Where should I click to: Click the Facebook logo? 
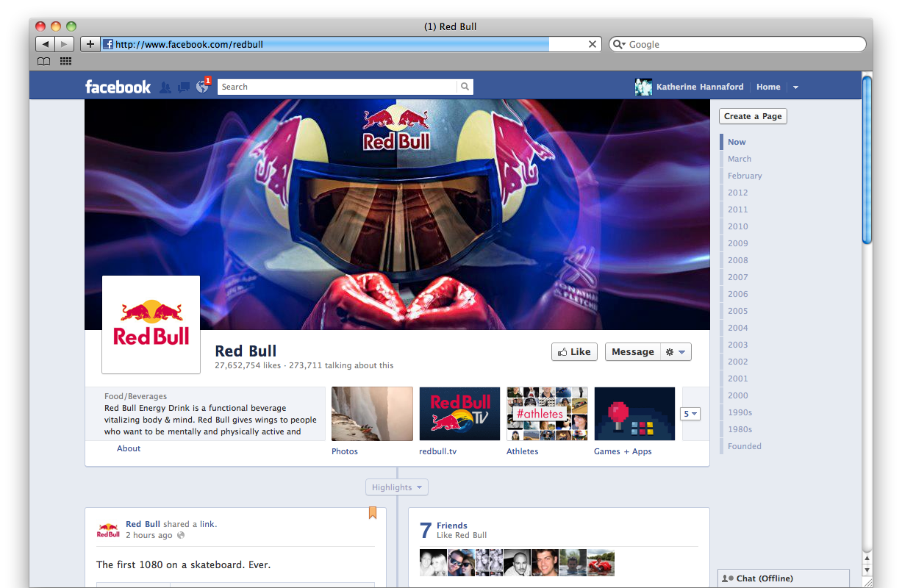pyautogui.click(x=118, y=87)
